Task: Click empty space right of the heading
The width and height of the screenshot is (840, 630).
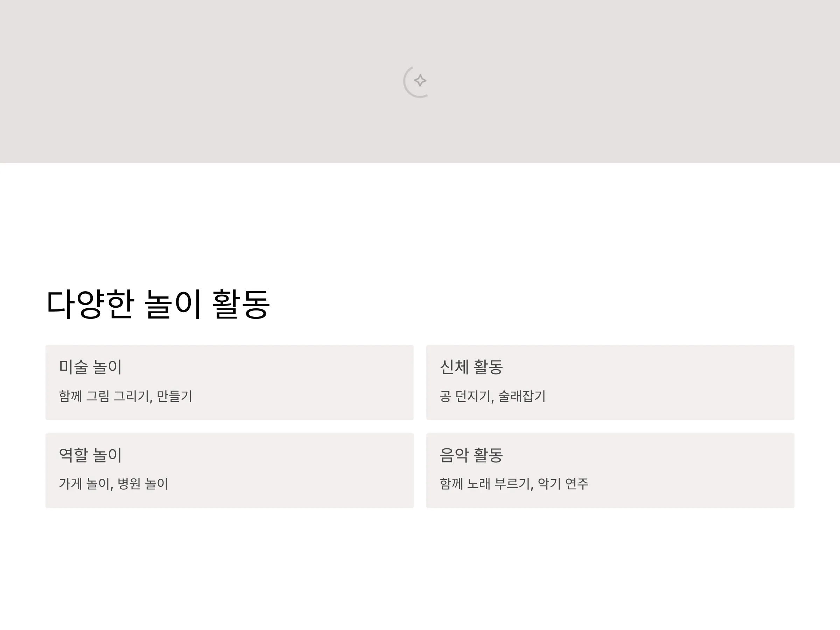Action: pos(532,304)
